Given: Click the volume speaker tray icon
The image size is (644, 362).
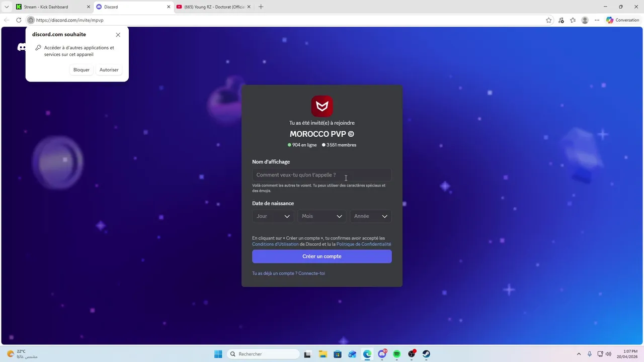Looking at the screenshot, I should click(x=608, y=354).
